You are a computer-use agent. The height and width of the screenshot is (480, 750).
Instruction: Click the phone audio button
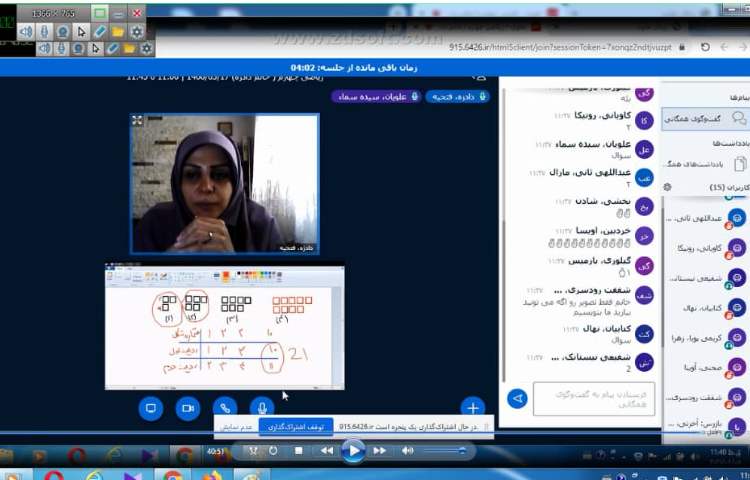(225, 408)
